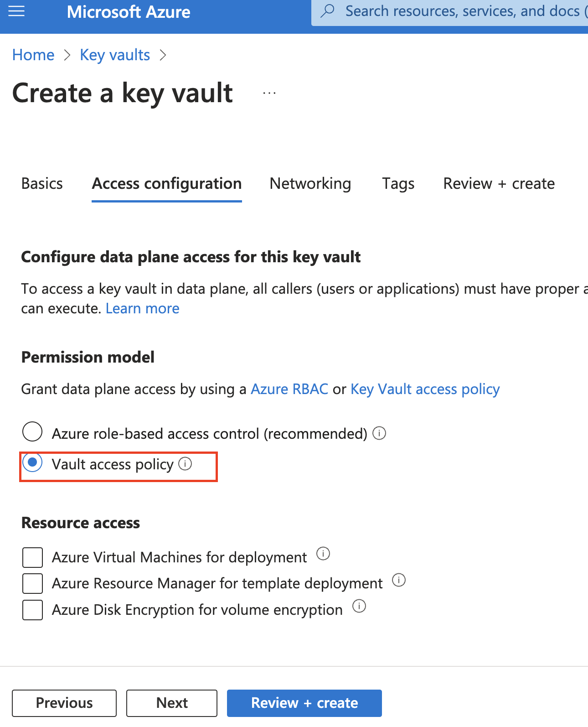588x727 pixels.
Task: Check Azure Disk Encryption for volume encryption
Action: click(x=32, y=610)
